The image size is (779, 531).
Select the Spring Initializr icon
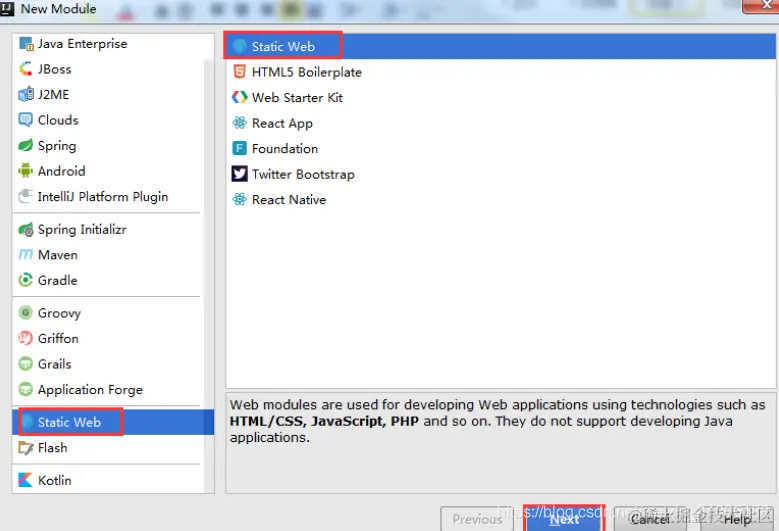tap(26, 229)
